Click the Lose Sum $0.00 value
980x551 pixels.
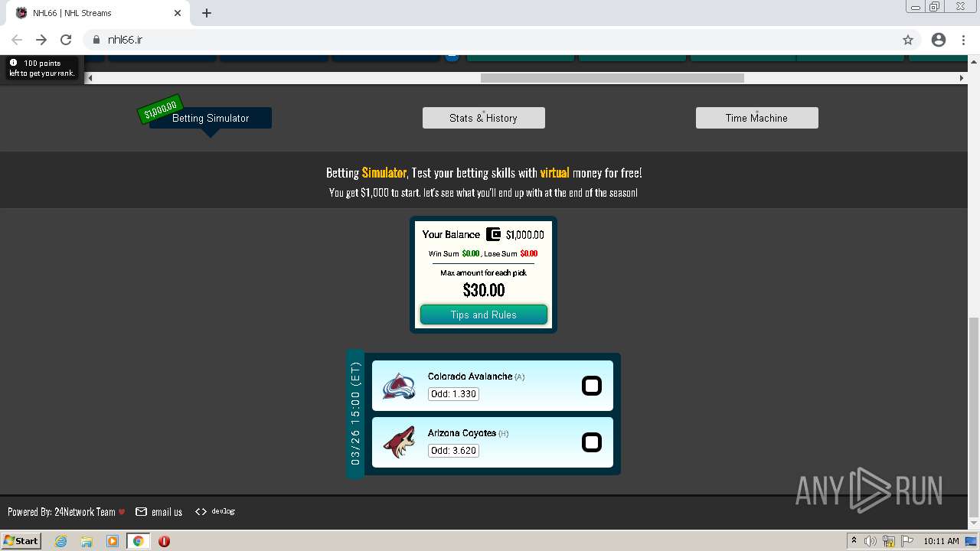click(529, 253)
